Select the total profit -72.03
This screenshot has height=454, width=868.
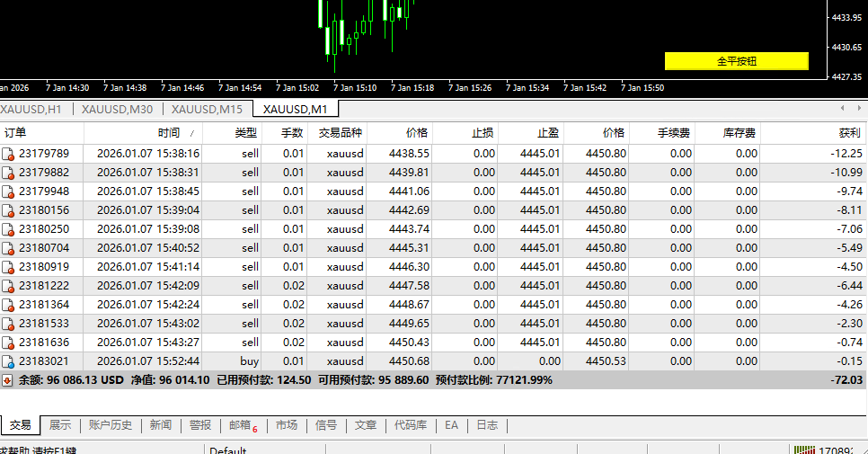point(846,379)
